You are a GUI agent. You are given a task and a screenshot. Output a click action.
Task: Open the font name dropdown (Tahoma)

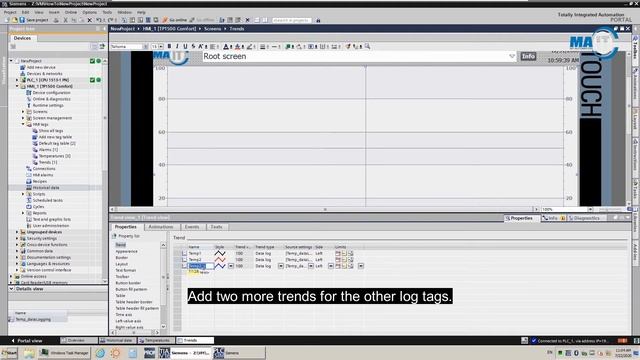[145, 47]
